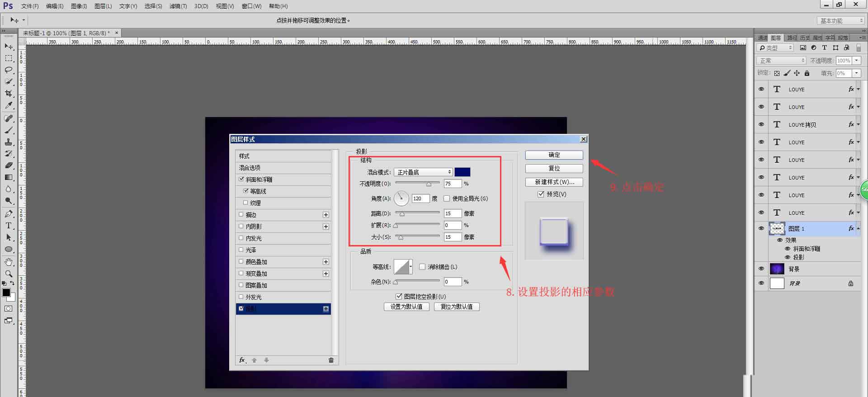Open the 填充 fill percentage arrow
The image size is (868, 397).
click(856, 73)
